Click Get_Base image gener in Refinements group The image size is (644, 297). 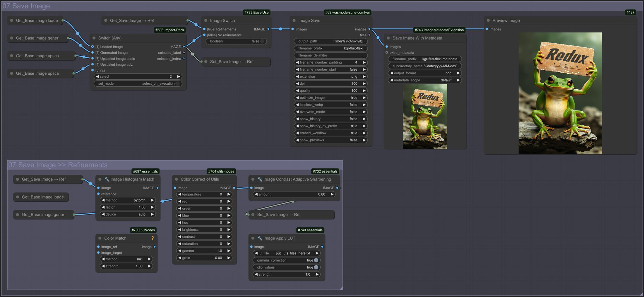click(x=44, y=214)
